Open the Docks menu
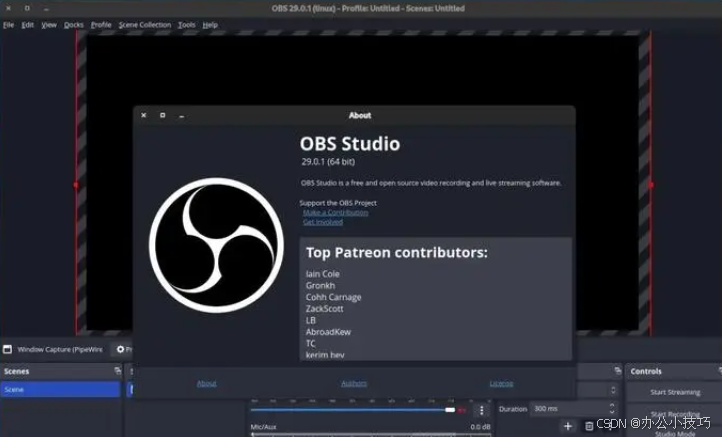This screenshot has width=722, height=437. [x=74, y=25]
